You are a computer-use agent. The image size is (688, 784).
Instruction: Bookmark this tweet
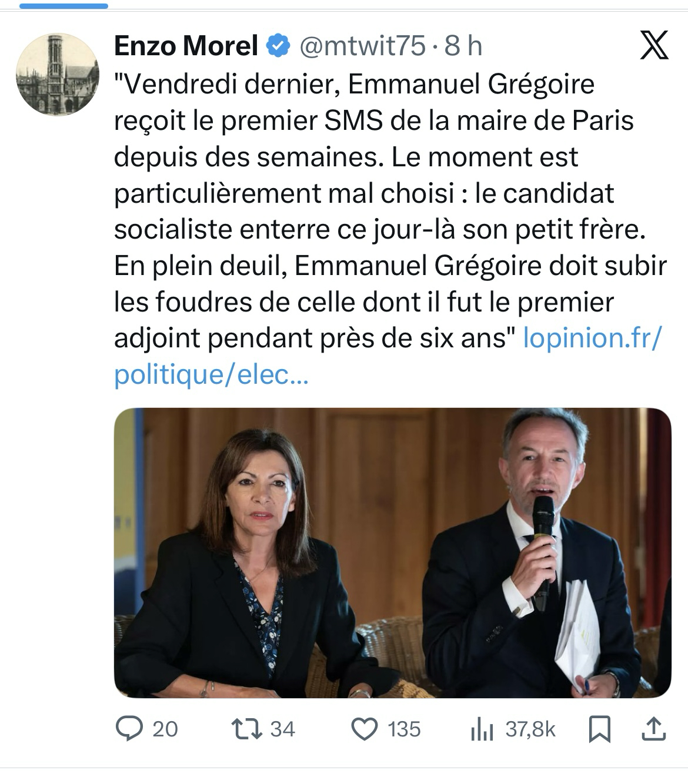point(599,729)
